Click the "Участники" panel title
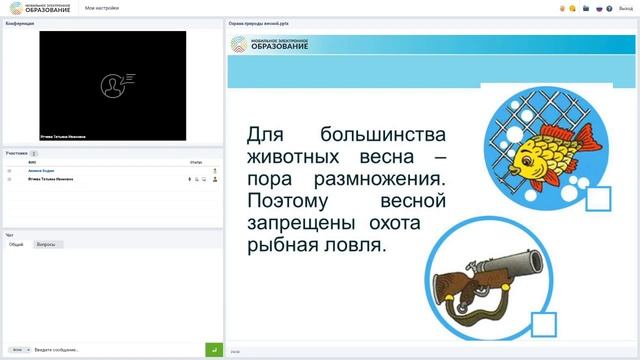Screen dimensions: 640x360 16,153
